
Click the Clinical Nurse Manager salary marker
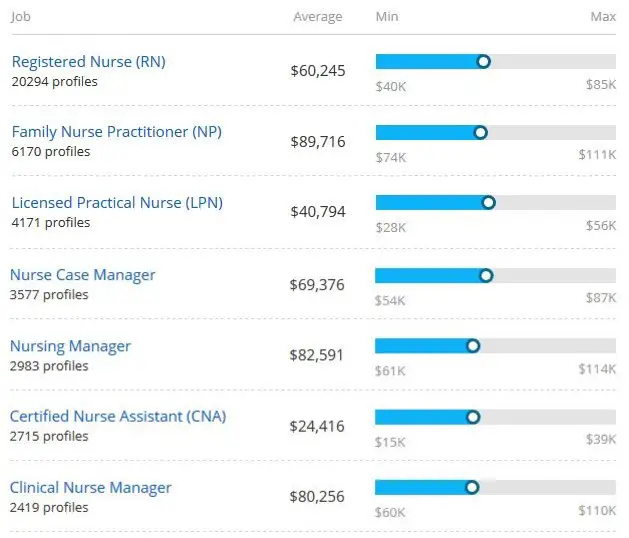[x=472, y=487]
